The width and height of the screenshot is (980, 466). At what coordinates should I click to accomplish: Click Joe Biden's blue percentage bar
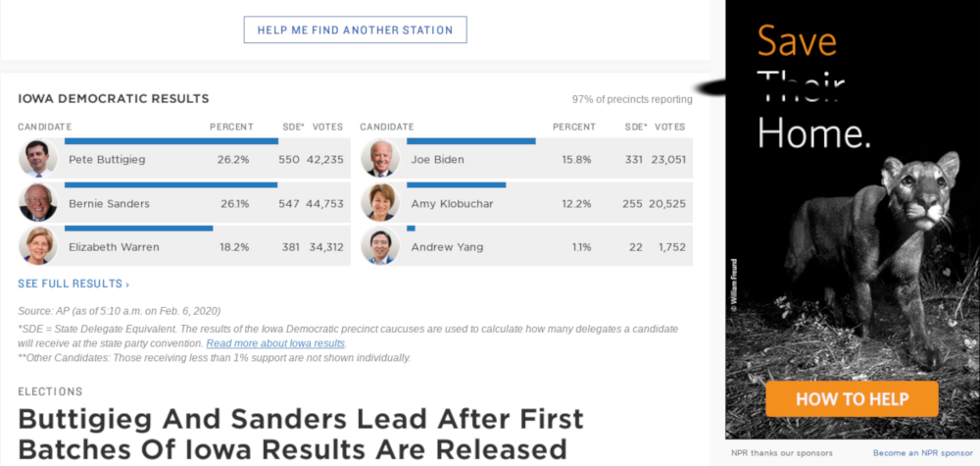click(x=470, y=141)
